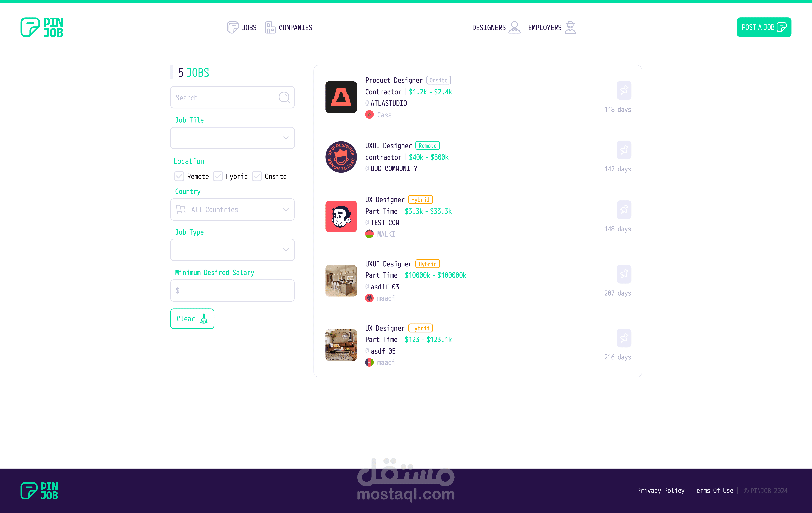
Task: Click the search magnifier icon
Action: [284, 97]
